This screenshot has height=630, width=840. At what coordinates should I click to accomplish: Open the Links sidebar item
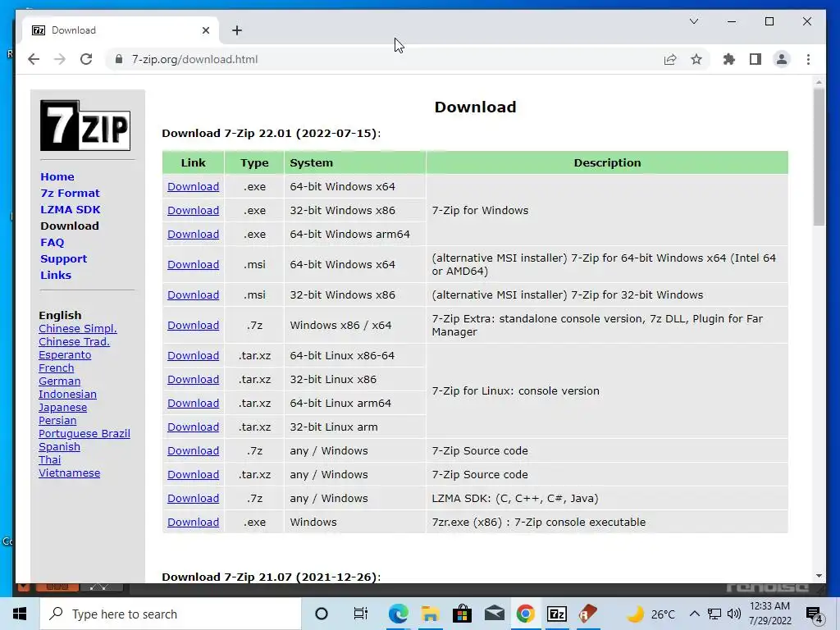point(56,276)
